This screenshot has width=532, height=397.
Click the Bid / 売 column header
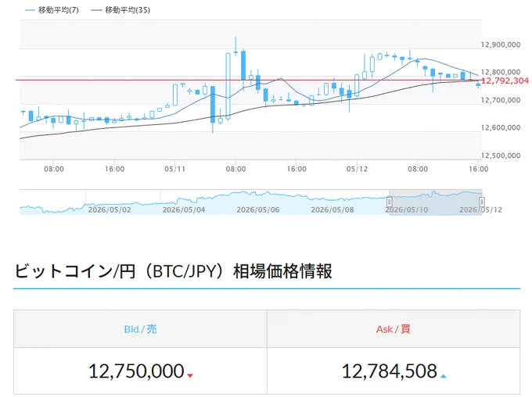point(141,329)
